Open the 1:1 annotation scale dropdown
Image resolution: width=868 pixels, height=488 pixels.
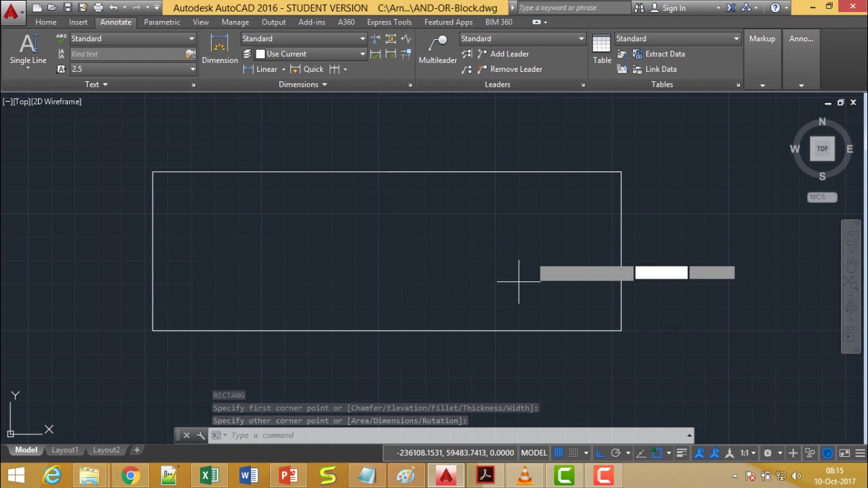(748, 453)
